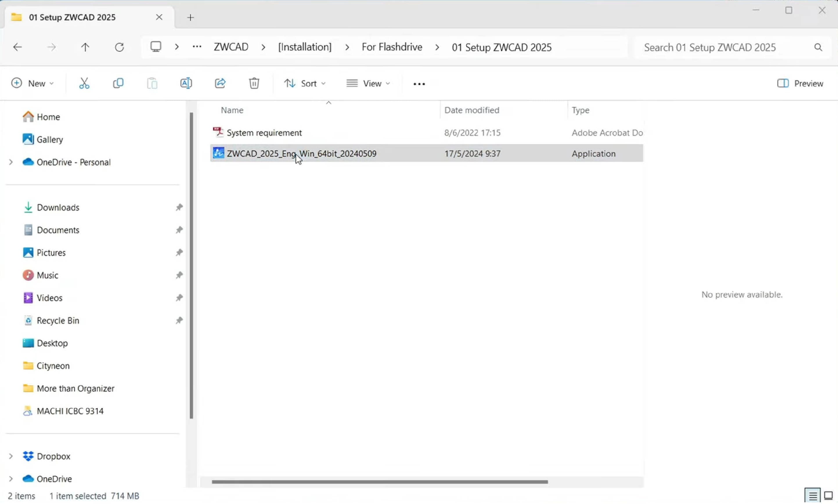Select the System requirement PDF file
The image size is (838, 504).
point(426,133)
